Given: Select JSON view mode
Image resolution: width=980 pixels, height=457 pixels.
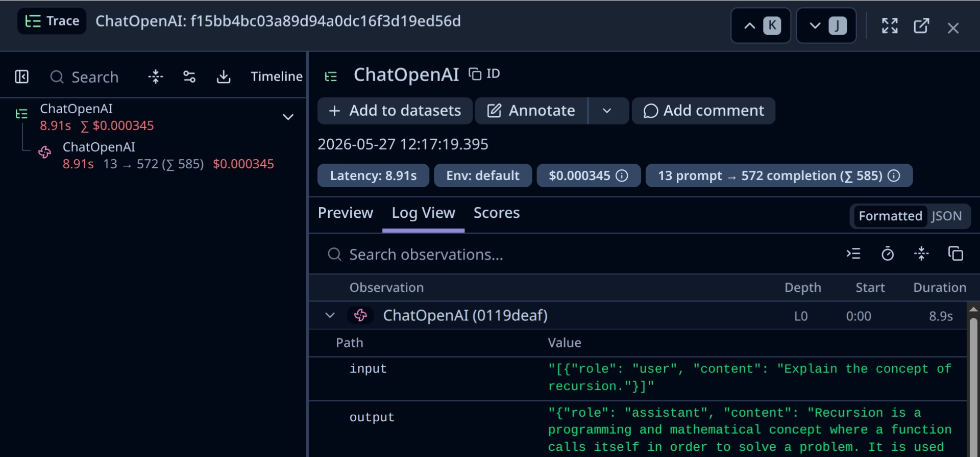Looking at the screenshot, I should [x=947, y=216].
